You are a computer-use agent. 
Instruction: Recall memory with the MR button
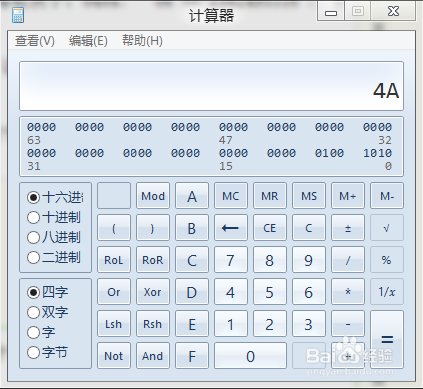[x=270, y=196]
